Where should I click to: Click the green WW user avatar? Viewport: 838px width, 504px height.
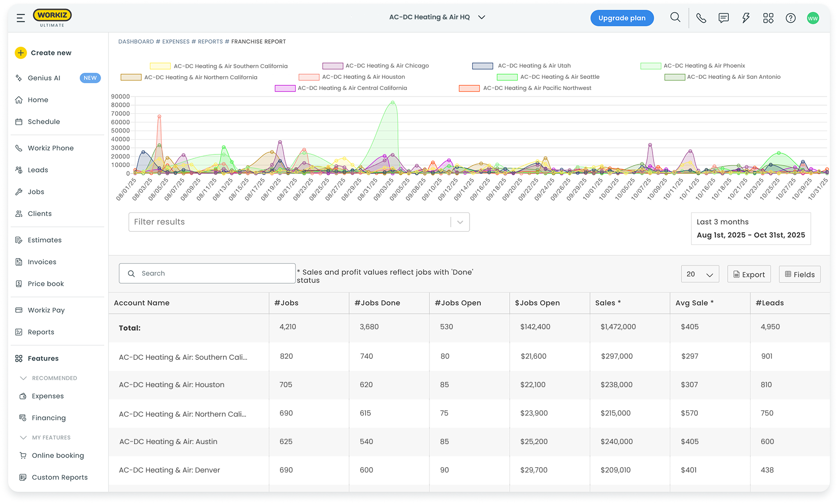pyautogui.click(x=813, y=18)
